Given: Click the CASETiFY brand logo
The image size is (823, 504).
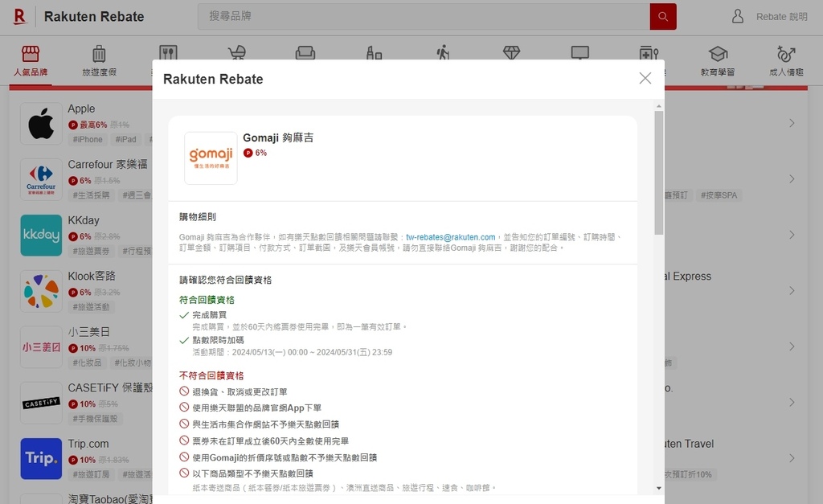Looking at the screenshot, I should click(41, 403).
